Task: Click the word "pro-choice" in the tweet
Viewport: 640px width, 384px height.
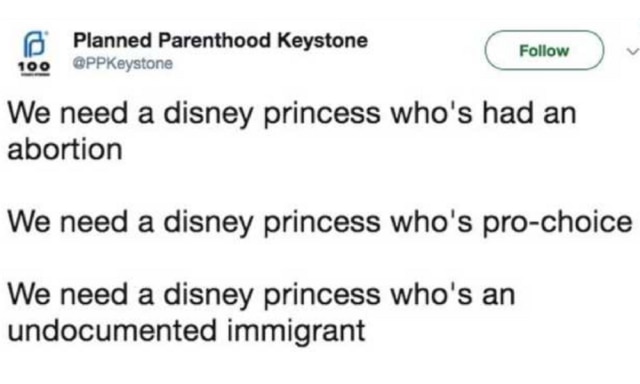Action: (x=558, y=223)
